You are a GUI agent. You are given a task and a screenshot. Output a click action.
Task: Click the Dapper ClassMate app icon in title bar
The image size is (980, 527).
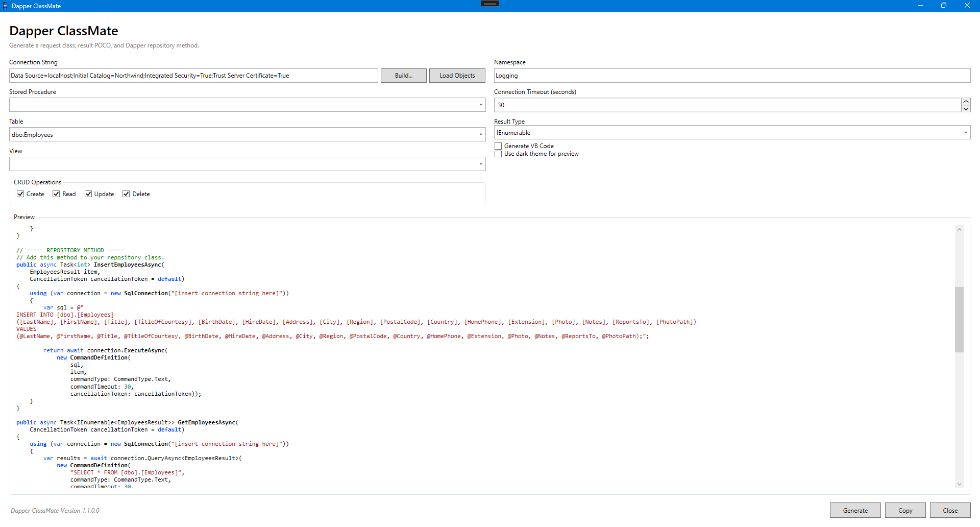(5, 6)
